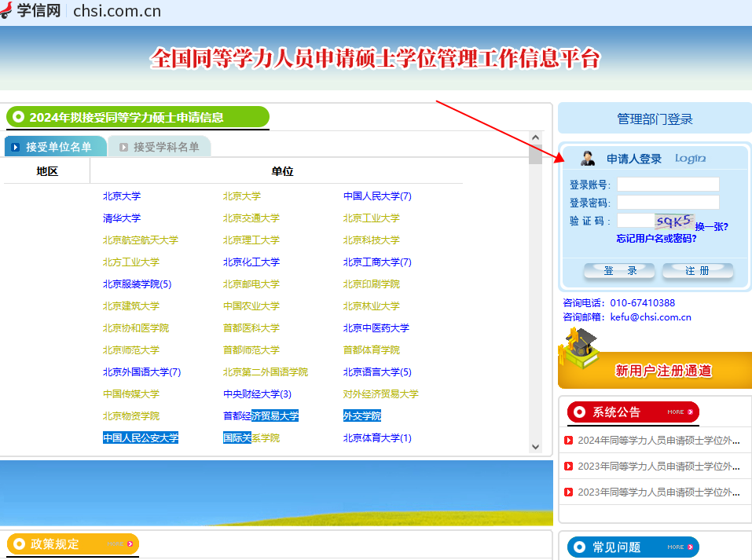The image size is (752, 560).
Task: Open 中国农业大学 link
Action: pos(251,306)
